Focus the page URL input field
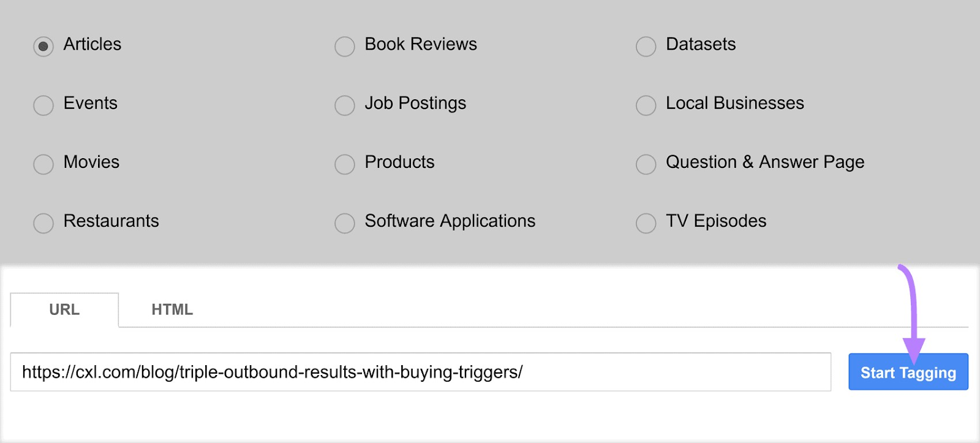This screenshot has width=980, height=443. 421,372
